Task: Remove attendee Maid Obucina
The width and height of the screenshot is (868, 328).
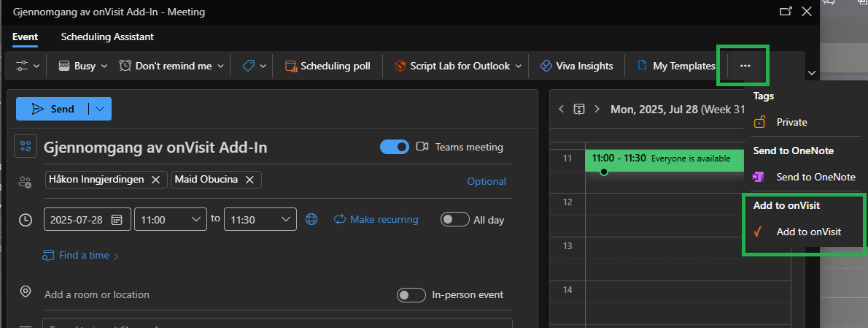Action: pos(249,180)
